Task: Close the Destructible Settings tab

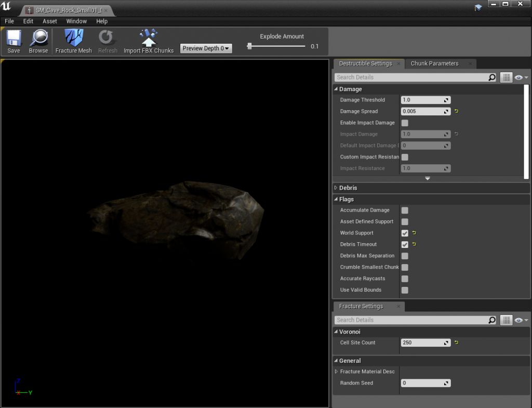Action: [398, 63]
